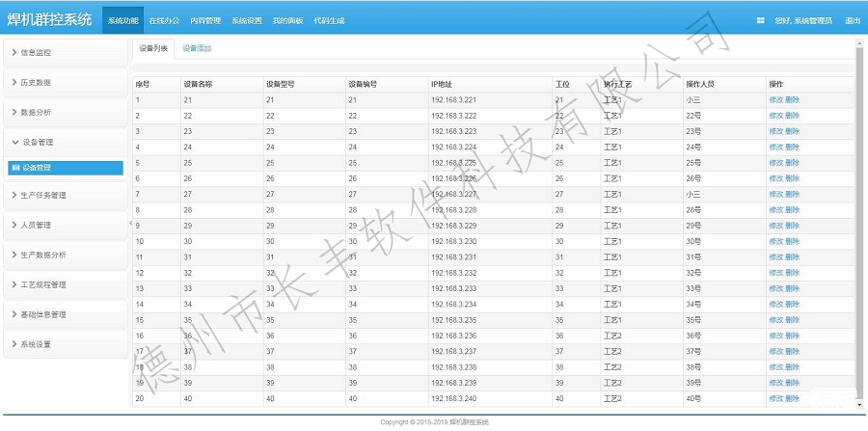Screen dimensions: 868x431
Task: Open the 系统设置 top navigation menu
Action: point(246,20)
